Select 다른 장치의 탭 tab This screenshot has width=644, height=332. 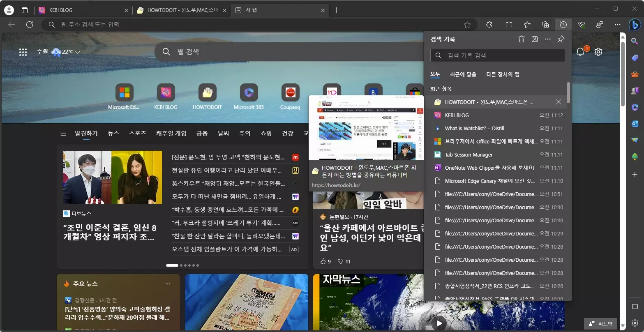point(503,74)
